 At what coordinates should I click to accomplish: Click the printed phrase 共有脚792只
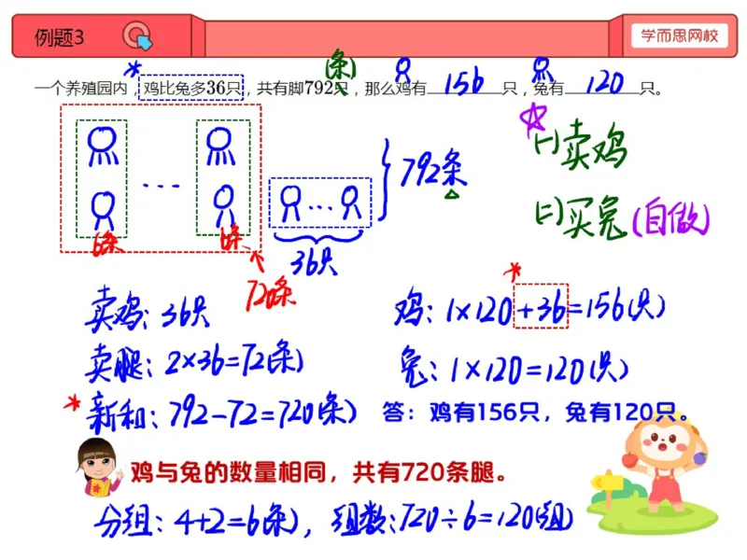tap(303, 88)
